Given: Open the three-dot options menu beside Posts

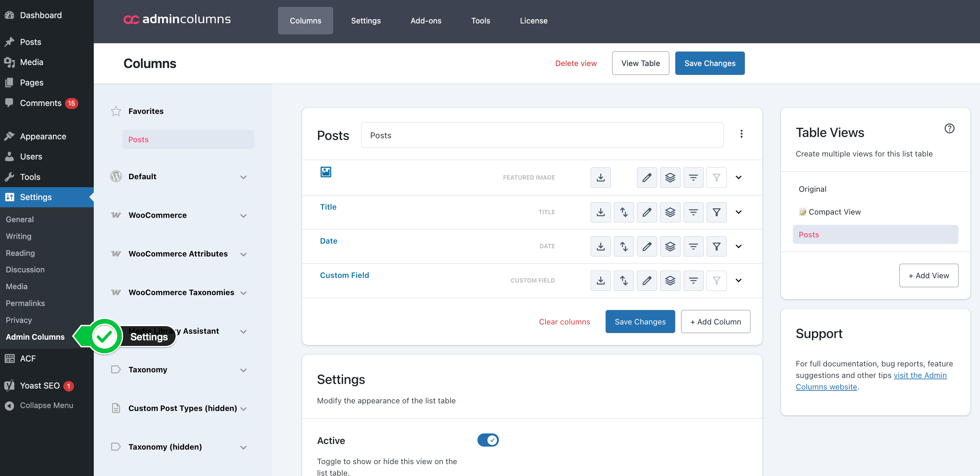Looking at the screenshot, I should click(x=741, y=134).
